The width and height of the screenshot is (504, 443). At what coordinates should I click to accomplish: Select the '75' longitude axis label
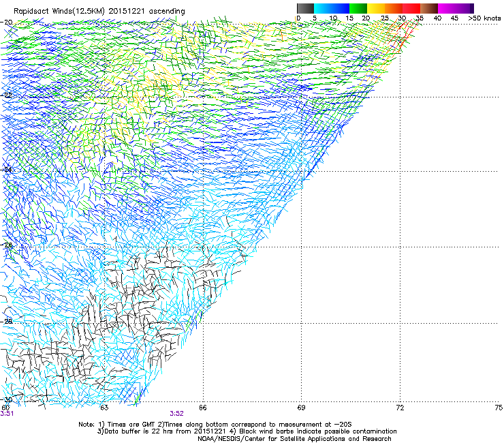click(499, 408)
